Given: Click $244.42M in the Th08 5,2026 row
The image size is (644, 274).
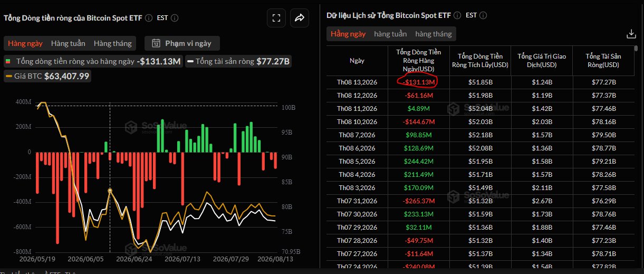Looking at the screenshot, I should [x=418, y=162].
